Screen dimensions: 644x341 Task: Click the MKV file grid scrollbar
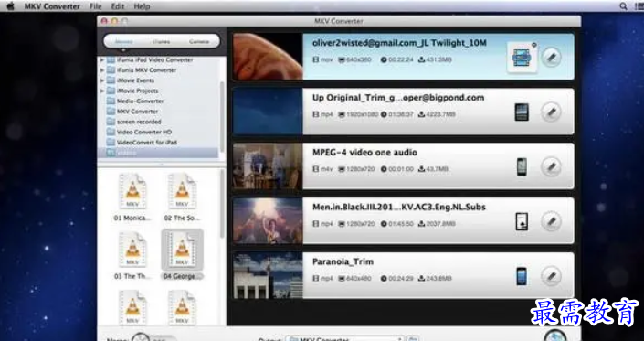click(223, 203)
